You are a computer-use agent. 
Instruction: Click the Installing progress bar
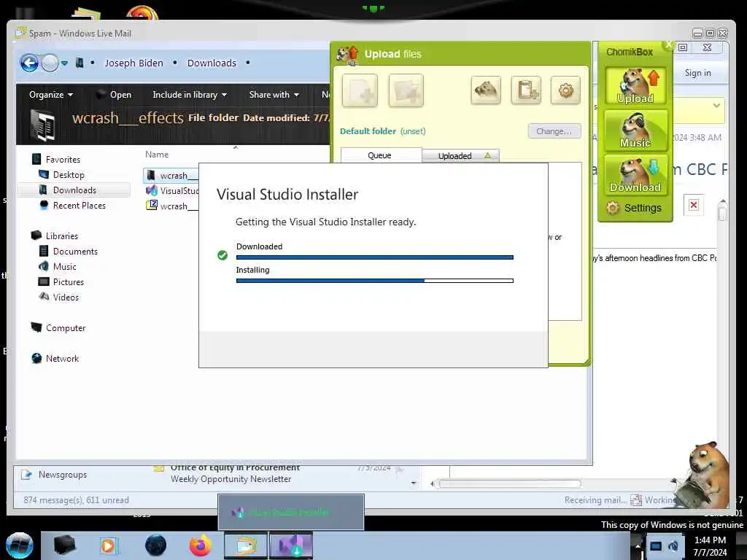click(375, 281)
